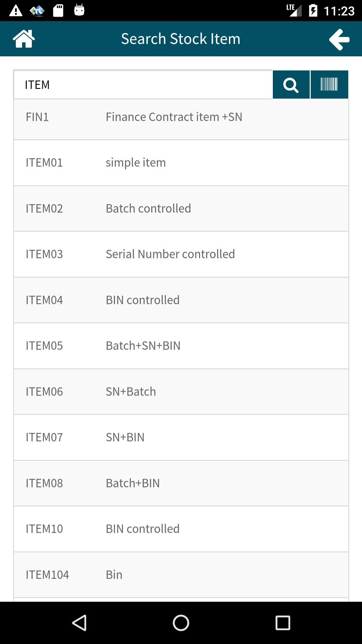
Task: Select ITEM05 Batch+SN+BIN row
Action: tap(181, 346)
